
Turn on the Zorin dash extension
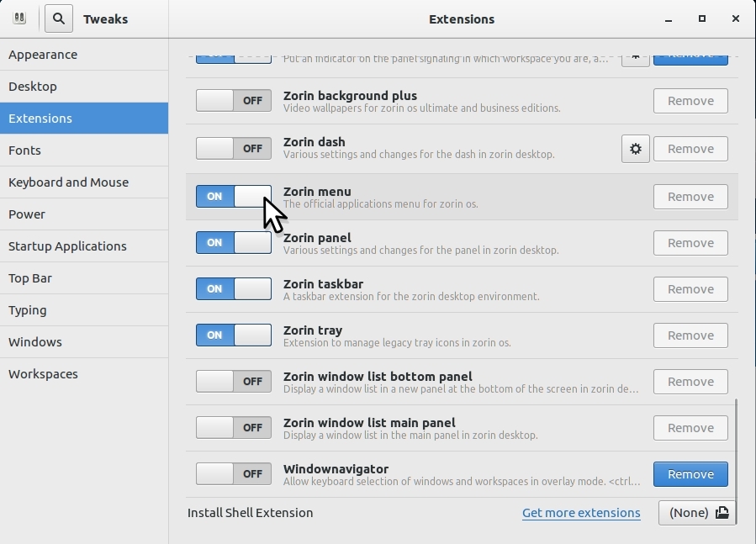234,149
